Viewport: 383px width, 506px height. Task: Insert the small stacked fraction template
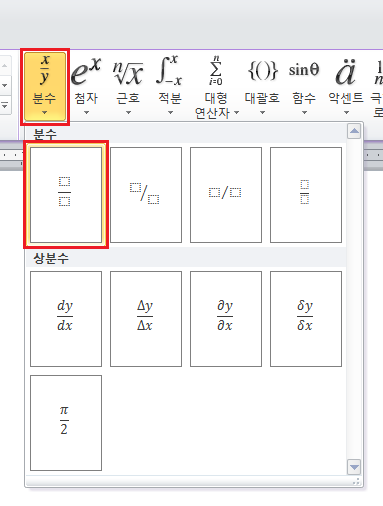point(306,195)
